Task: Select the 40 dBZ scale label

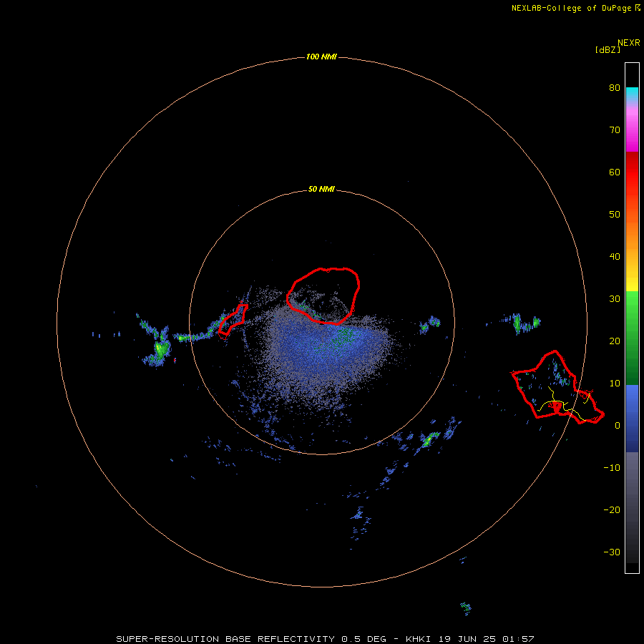Action: tap(615, 257)
